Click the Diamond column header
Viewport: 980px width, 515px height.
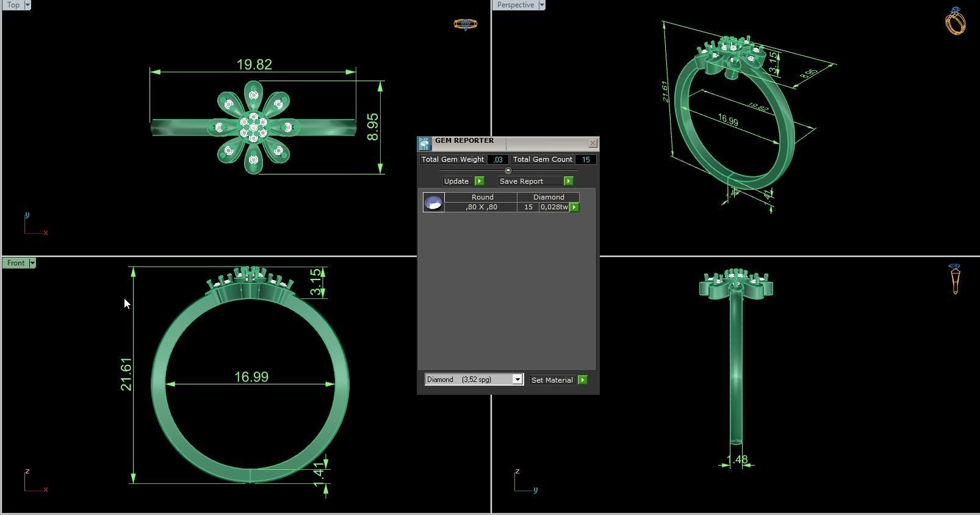click(549, 197)
